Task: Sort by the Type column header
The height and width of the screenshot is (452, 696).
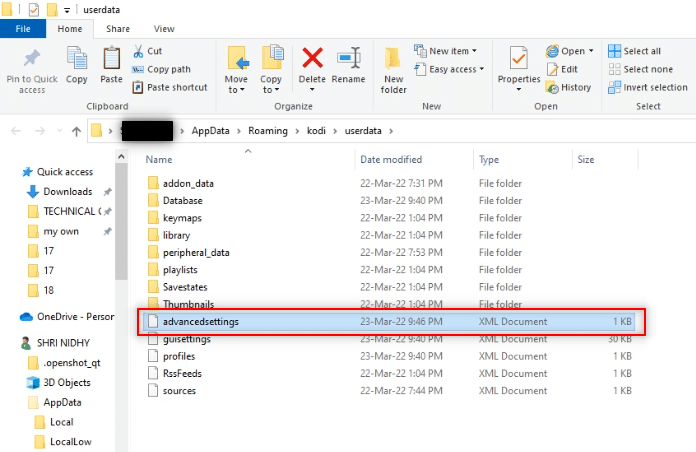Action: pyautogui.click(x=489, y=159)
